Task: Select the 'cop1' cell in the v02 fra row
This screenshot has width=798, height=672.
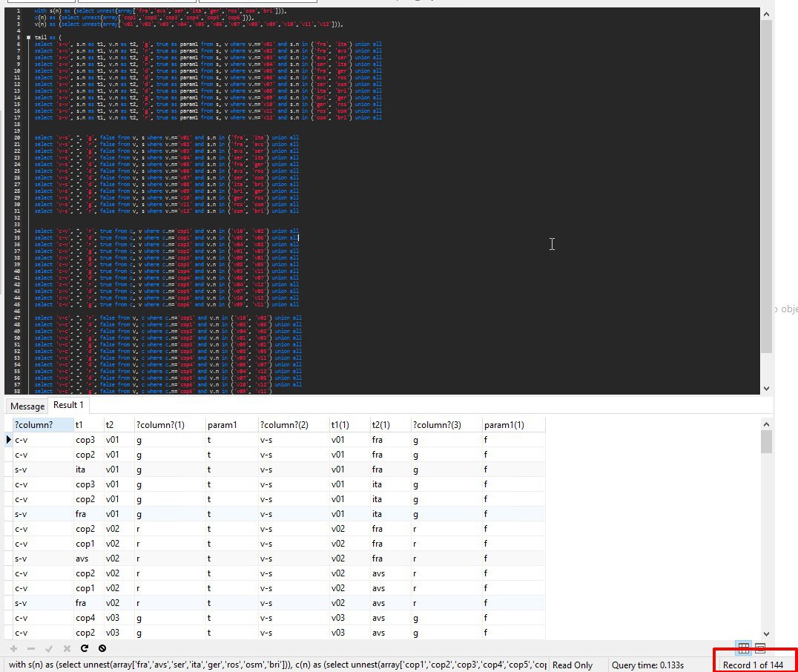Action: [88, 544]
